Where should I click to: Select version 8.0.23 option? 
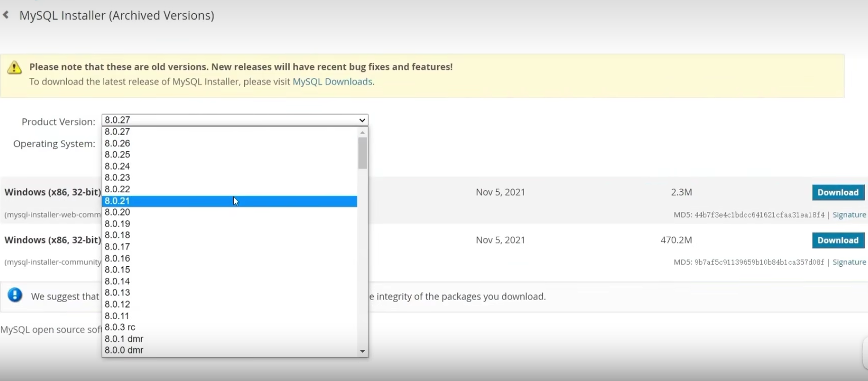pyautogui.click(x=230, y=178)
